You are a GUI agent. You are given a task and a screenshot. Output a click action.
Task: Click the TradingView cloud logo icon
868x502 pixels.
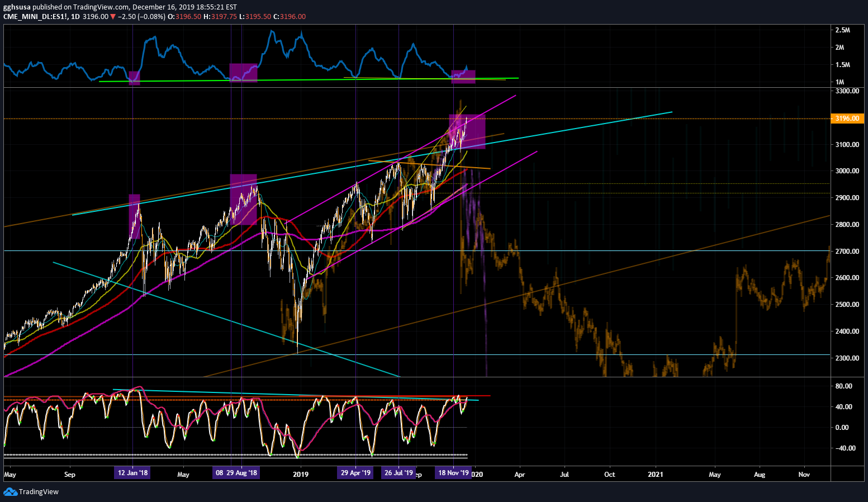coord(10,491)
